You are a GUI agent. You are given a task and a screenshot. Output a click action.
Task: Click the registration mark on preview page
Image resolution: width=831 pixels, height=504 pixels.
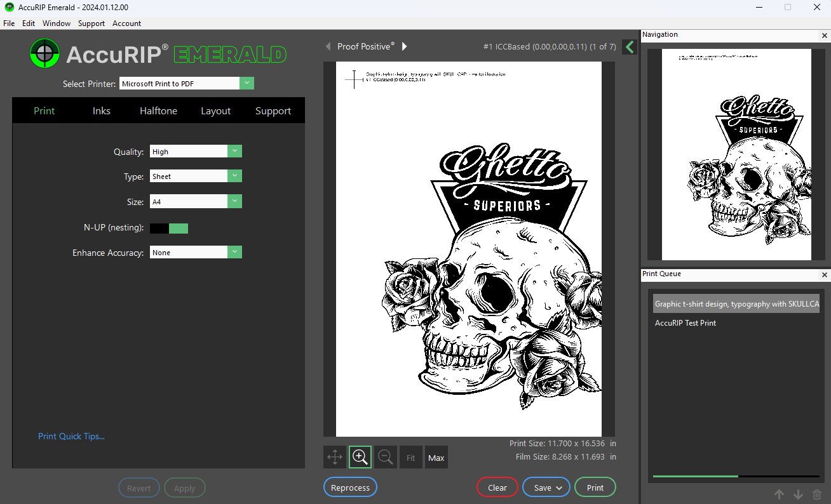click(x=354, y=79)
